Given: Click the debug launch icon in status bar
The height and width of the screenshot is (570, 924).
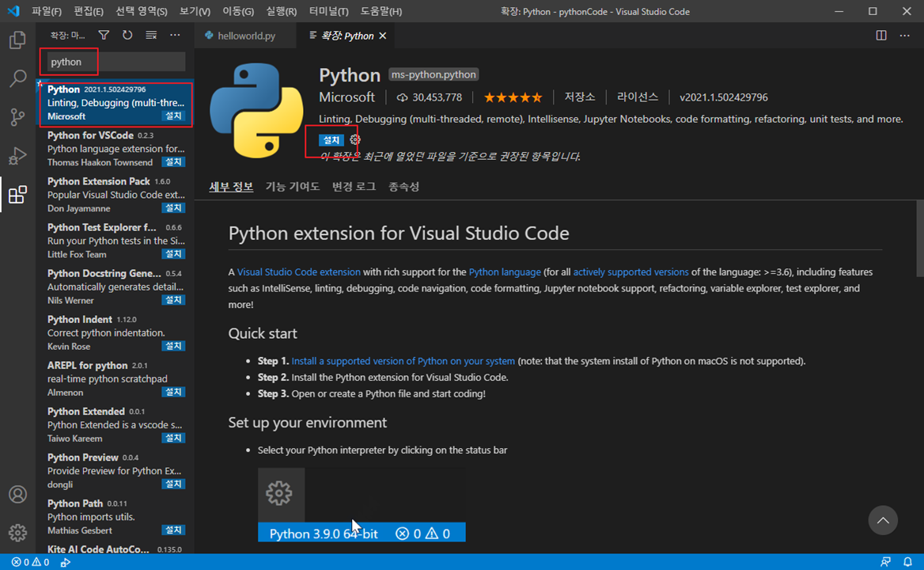Looking at the screenshot, I should coord(66,562).
